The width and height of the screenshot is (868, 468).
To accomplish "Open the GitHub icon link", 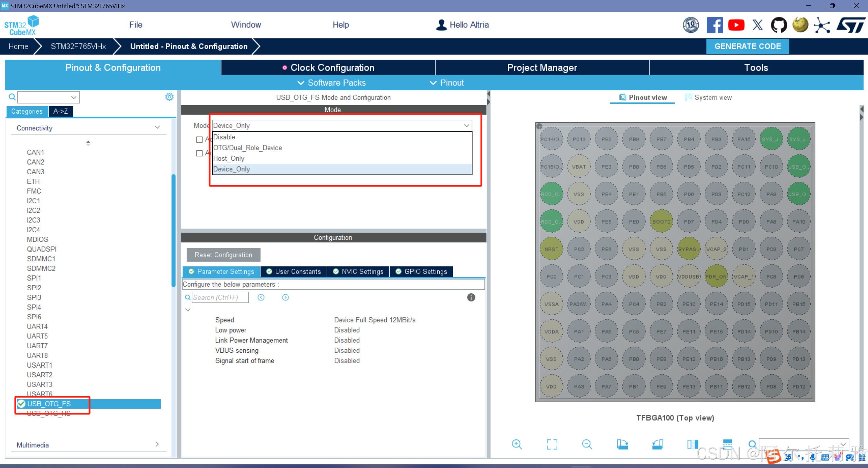I will tap(779, 25).
